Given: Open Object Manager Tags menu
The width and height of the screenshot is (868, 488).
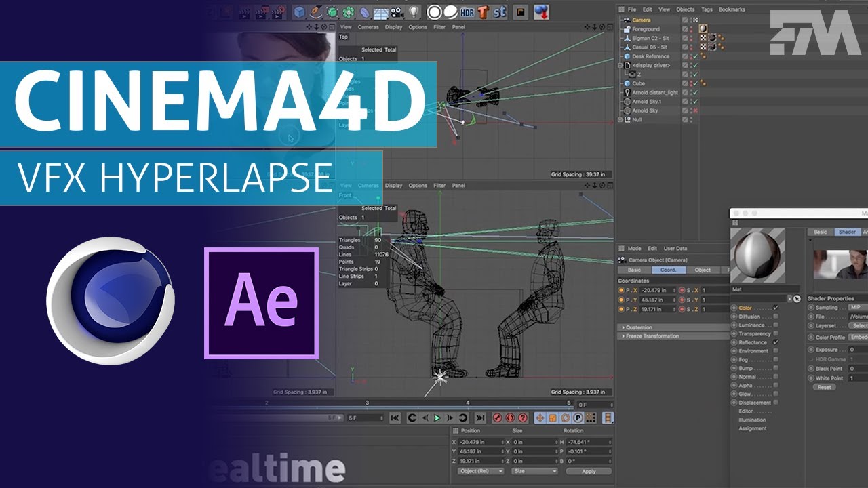Looking at the screenshot, I should pos(707,9).
